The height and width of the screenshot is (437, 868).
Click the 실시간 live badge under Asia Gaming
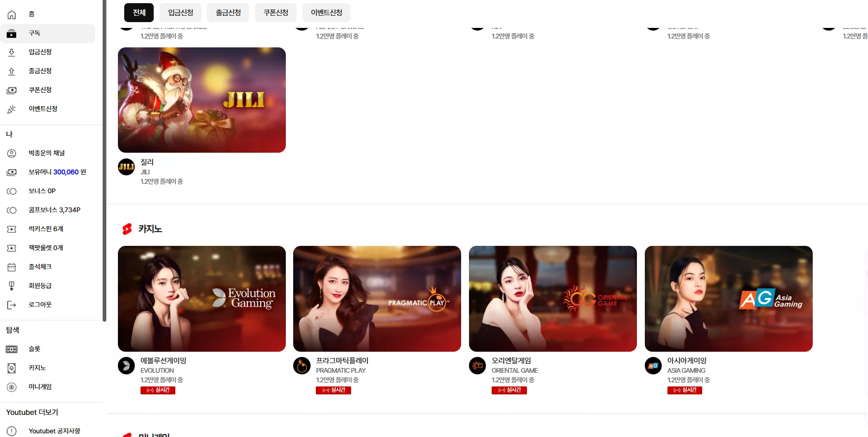point(685,390)
